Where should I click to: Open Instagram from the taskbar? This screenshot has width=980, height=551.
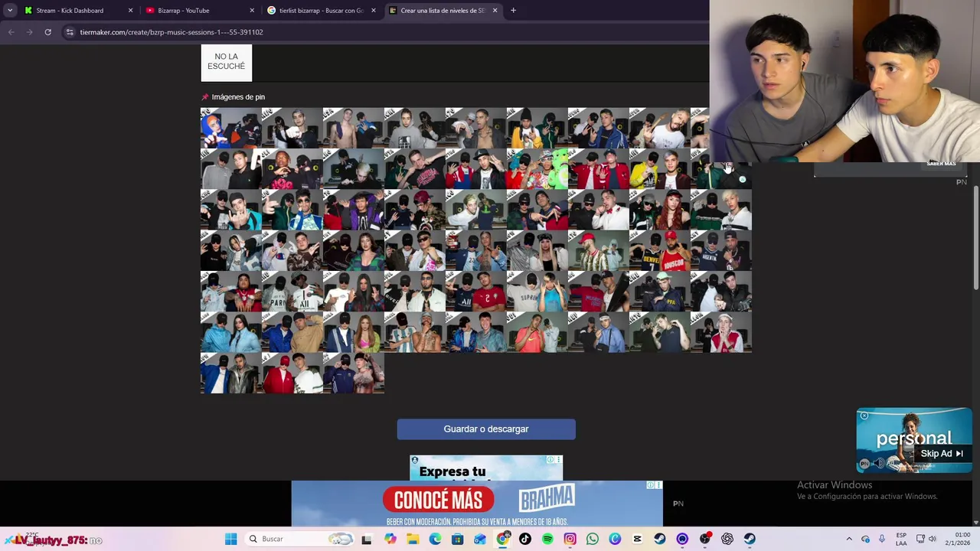(x=570, y=540)
